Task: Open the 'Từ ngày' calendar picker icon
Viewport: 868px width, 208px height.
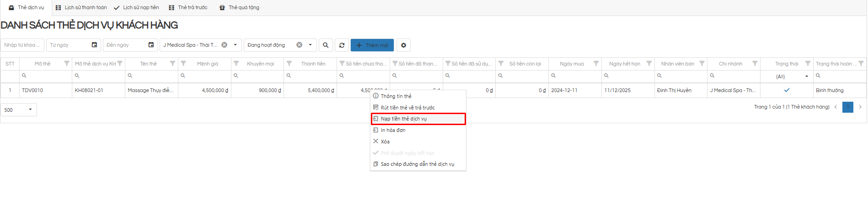Action: coord(94,45)
